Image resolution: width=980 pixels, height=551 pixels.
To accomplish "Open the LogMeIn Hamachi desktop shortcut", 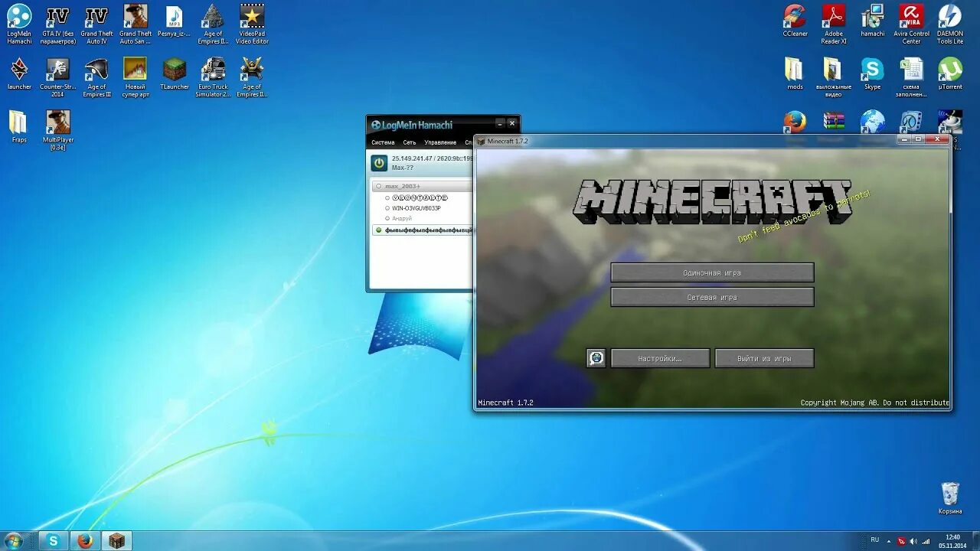I will [x=19, y=24].
